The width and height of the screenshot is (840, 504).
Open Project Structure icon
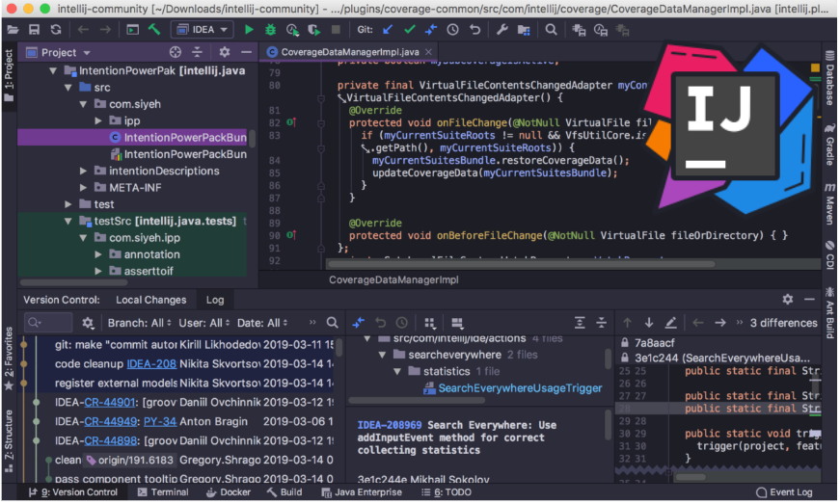[x=524, y=30]
